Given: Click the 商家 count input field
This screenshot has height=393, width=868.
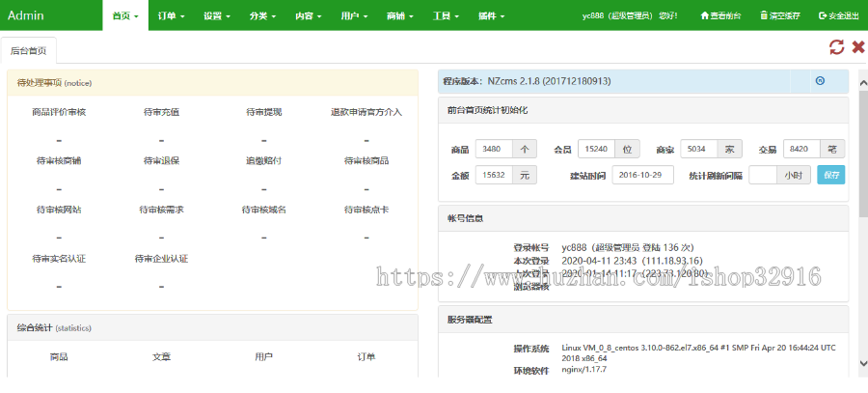Looking at the screenshot, I should point(699,149).
